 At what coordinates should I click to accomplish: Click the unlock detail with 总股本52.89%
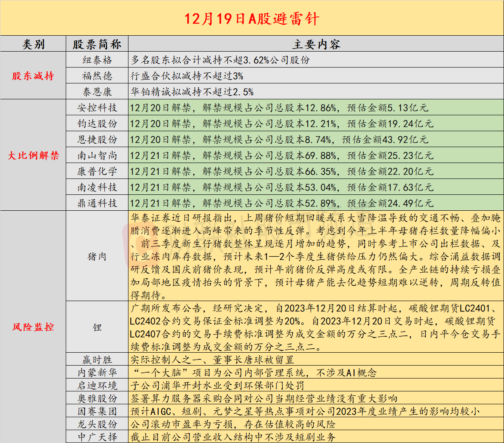[281, 203]
